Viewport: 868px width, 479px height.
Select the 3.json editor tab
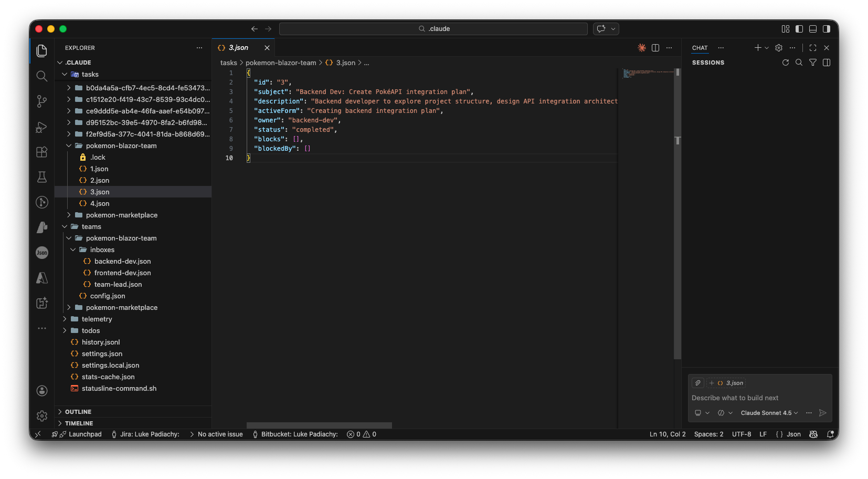point(238,48)
